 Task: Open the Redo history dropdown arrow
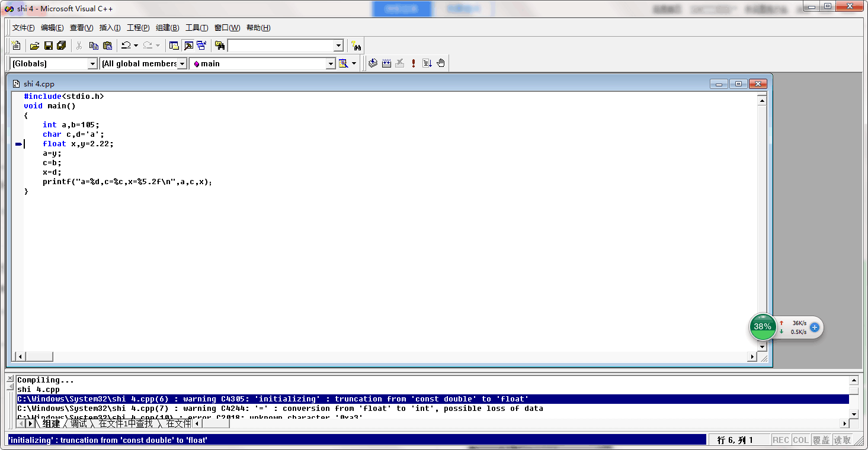(x=158, y=46)
